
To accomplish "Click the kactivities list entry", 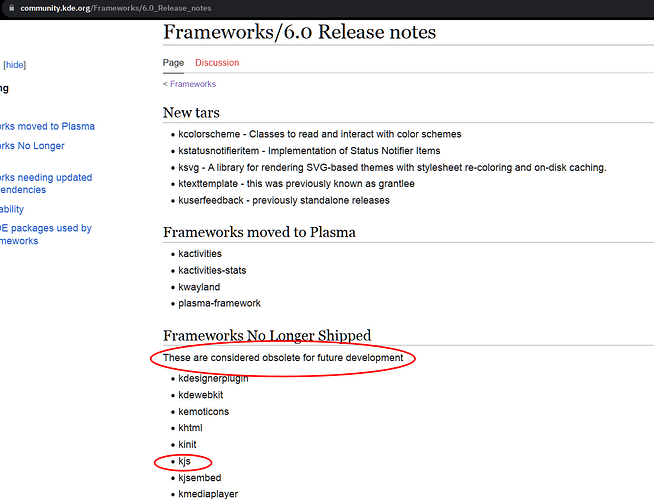I will (x=200, y=254).
